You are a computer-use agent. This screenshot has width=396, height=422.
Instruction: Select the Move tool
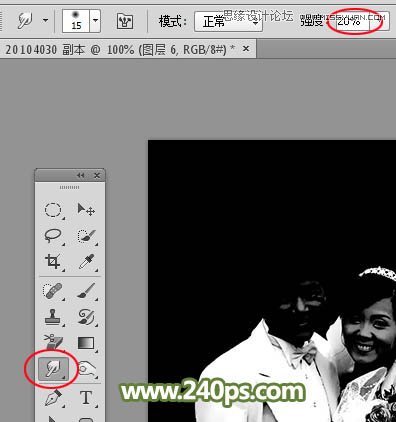pos(86,210)
